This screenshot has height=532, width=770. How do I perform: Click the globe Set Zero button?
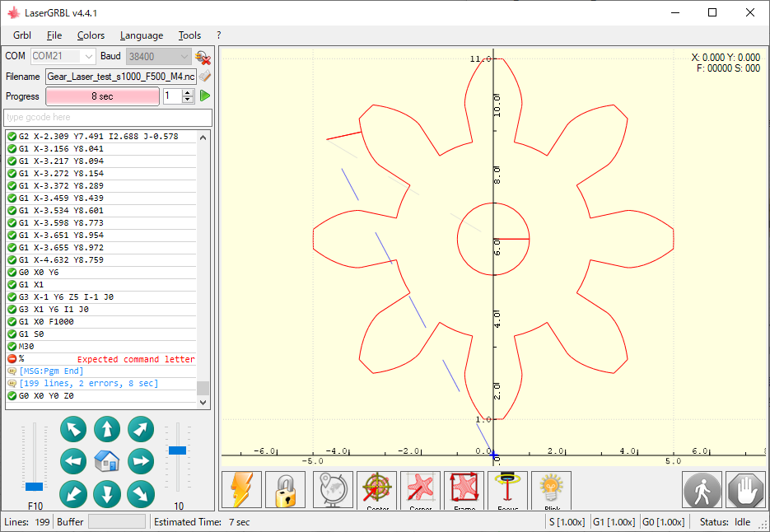pos(333,490)
